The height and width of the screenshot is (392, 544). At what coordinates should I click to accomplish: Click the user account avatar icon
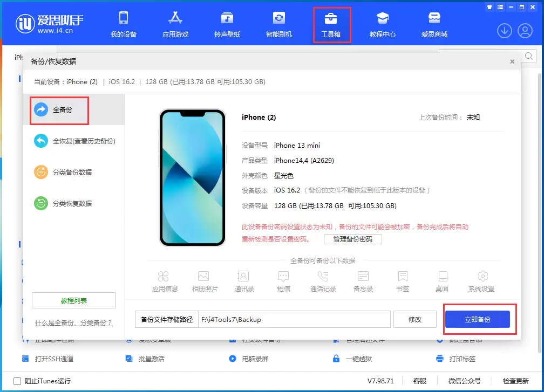pyautogui.click(x=525, y=31)
